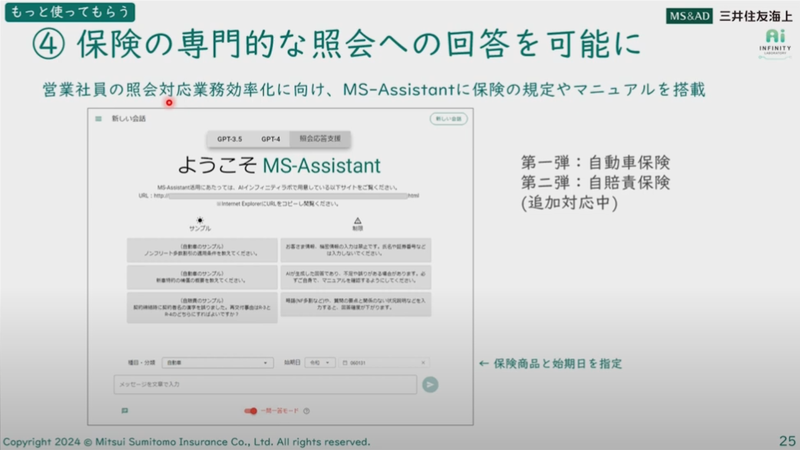Open help icon next to 一問一答モード
The image size is (800, 450).
click(307, 411)
